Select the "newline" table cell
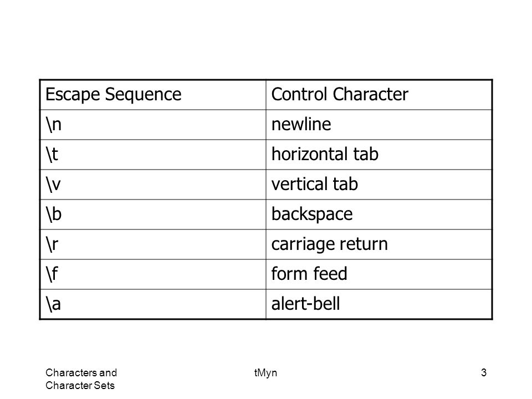The width and height of the screenshot is (532, 399). tap(379, 125)
